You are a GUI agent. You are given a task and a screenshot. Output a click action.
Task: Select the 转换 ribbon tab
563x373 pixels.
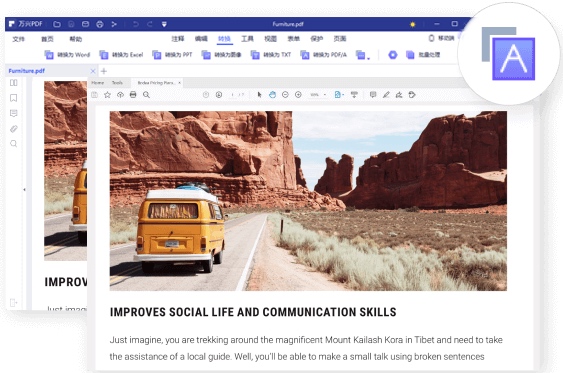point(224,39)
